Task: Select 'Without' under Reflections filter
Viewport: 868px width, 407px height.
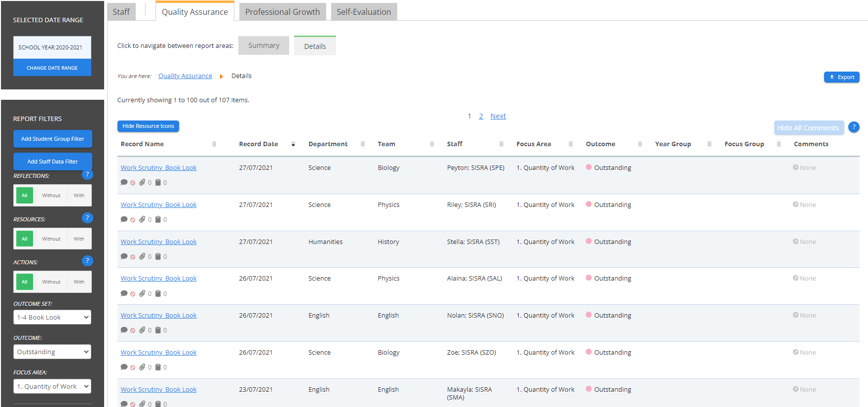Action: 51,196
